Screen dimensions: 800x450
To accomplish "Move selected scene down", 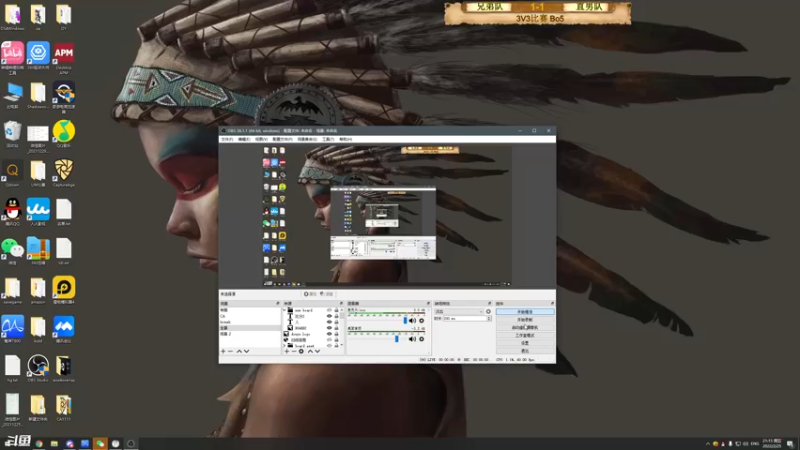I will pyautogui.click(x=246, y=352).
